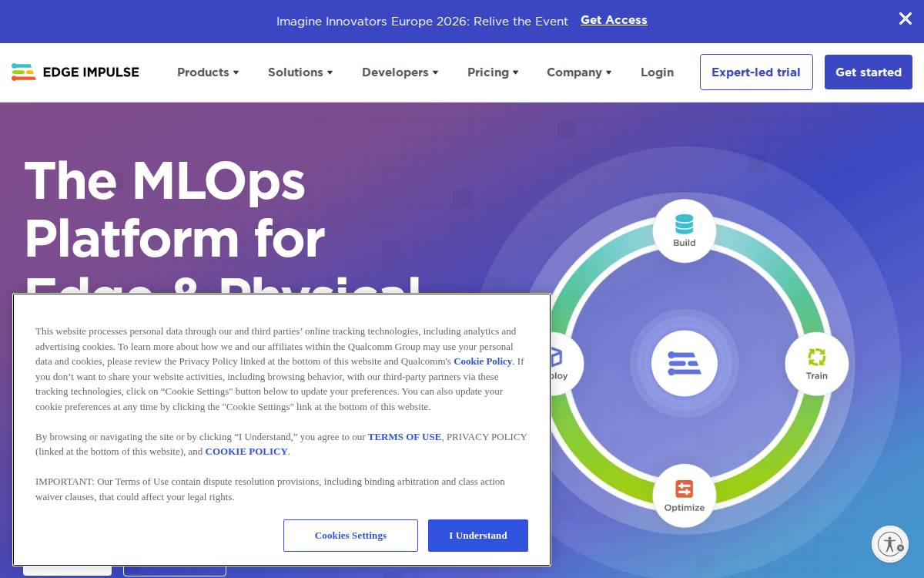This screenshot has height=578, width=924.
Task: Expand the Pricing menu
Action: [x=493, y=72]
